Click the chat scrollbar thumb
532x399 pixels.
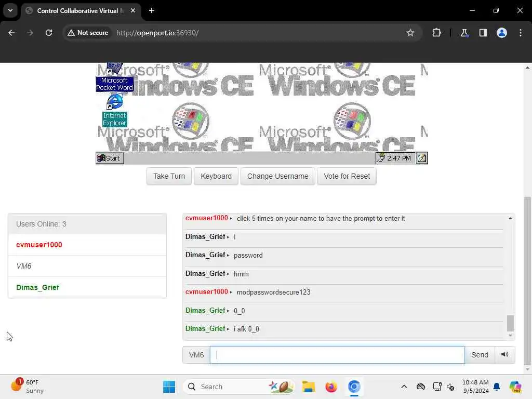coord(510,323)
